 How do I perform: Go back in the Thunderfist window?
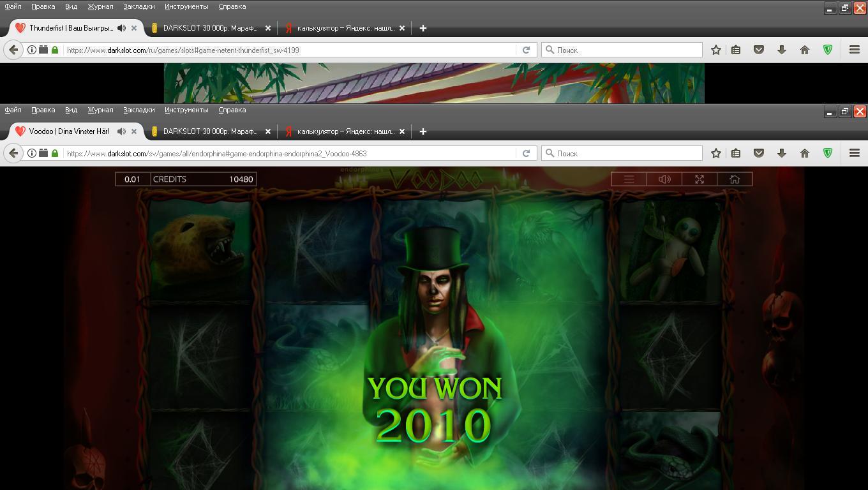tap(13, 50)
